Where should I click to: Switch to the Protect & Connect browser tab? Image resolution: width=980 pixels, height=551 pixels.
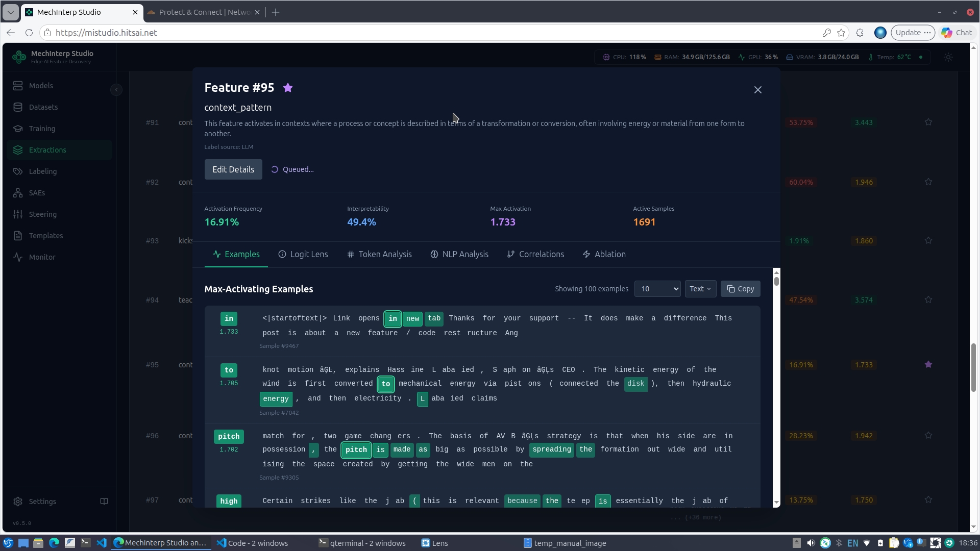[204, 12]
